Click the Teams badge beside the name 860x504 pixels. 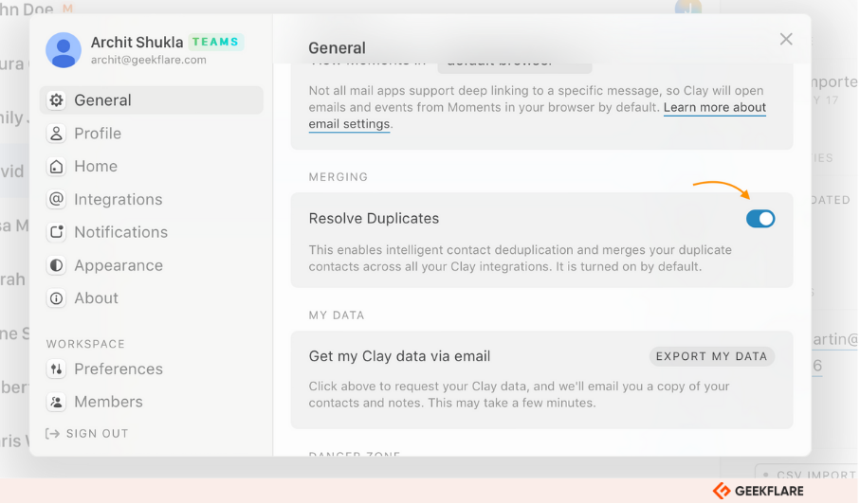[215, 42]
